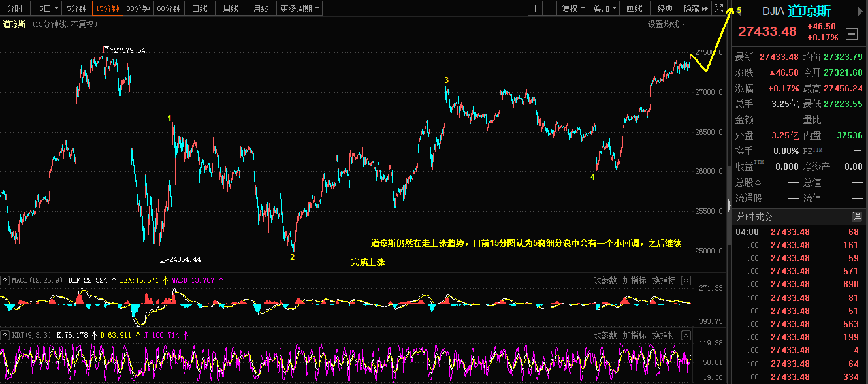Click the large 27433.48 latest price

[767, 31]
